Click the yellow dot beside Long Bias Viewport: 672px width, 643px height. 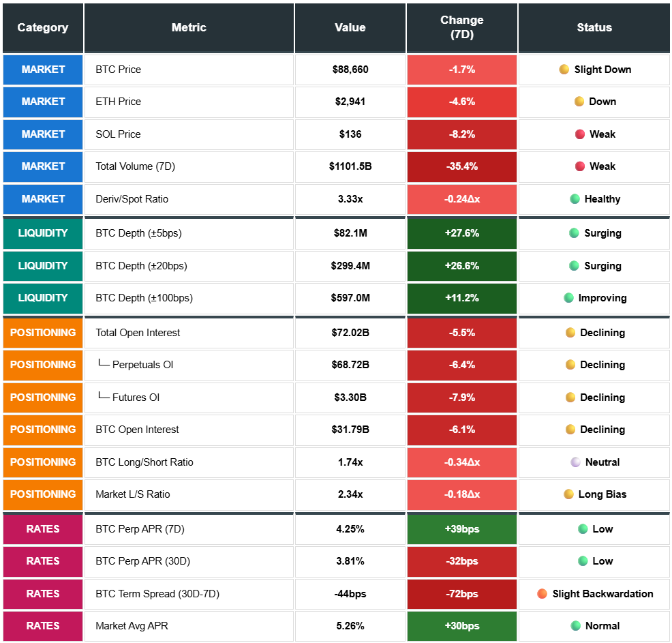pos(568,494)
